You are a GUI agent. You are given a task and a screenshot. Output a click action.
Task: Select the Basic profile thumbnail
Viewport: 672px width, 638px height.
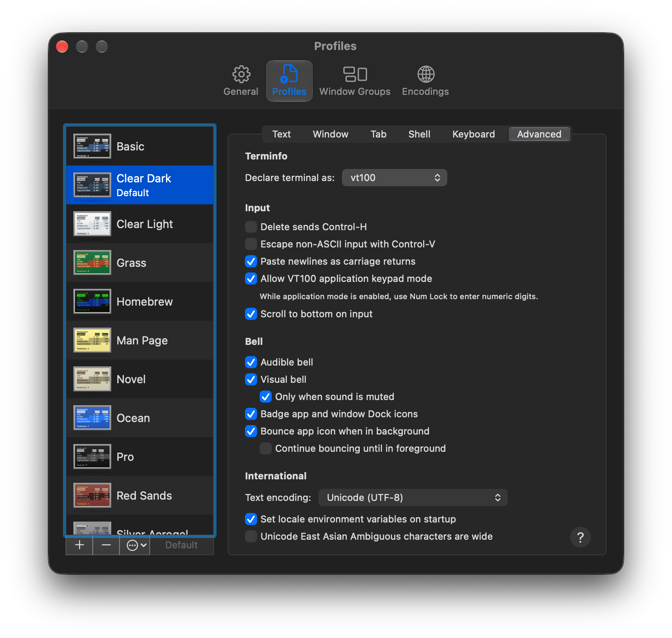point(92,146)
